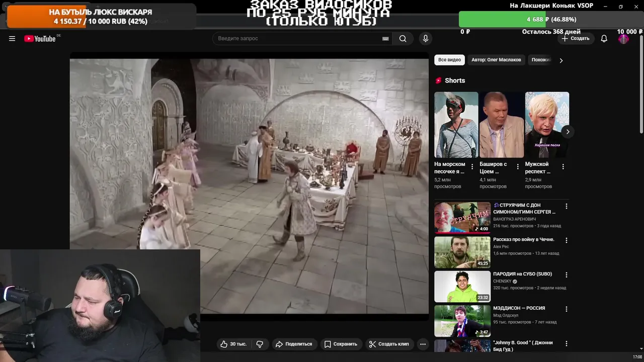This screenshot has width=644, height=362.
Task: Open the account avatar menu
Action: click(623, 39)
